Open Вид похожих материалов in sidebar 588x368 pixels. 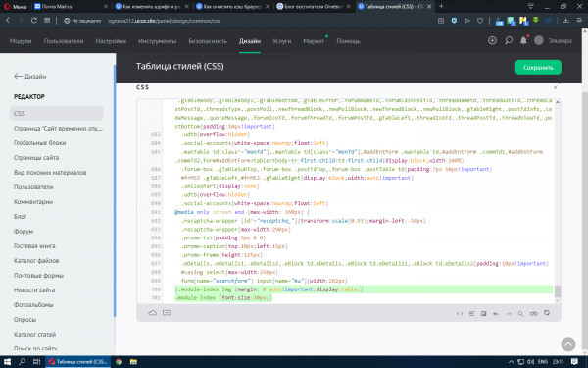tap(50, 172)
